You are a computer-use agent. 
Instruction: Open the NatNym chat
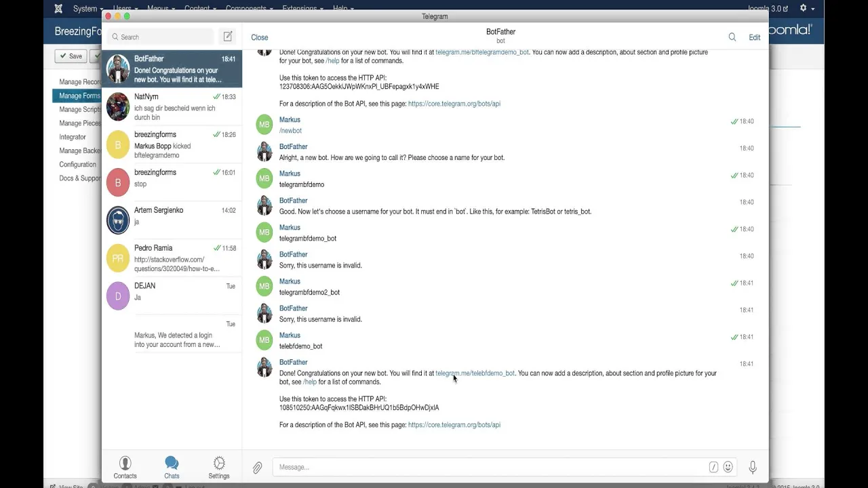tap(172, 107)
